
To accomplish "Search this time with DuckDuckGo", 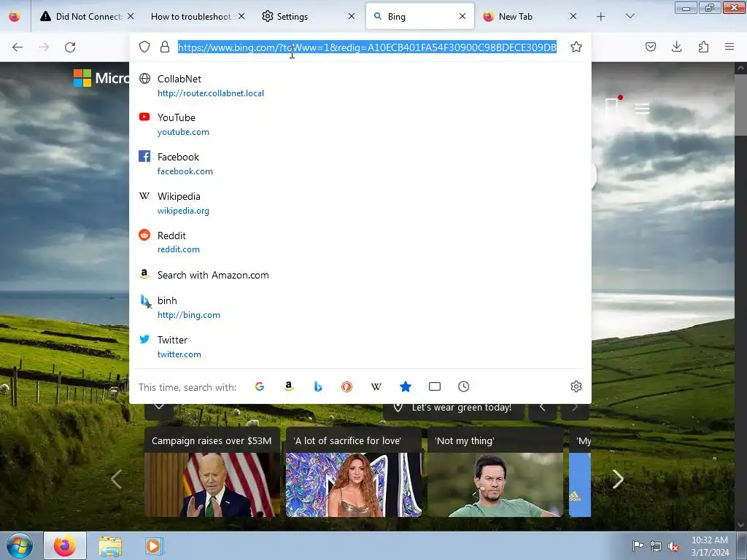I will point(347,386).
